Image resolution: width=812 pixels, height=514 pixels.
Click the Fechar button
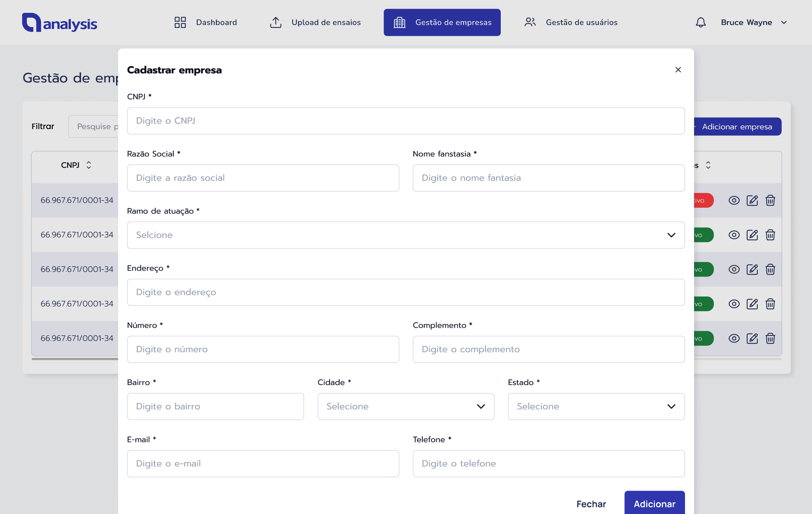coord(591,504)
